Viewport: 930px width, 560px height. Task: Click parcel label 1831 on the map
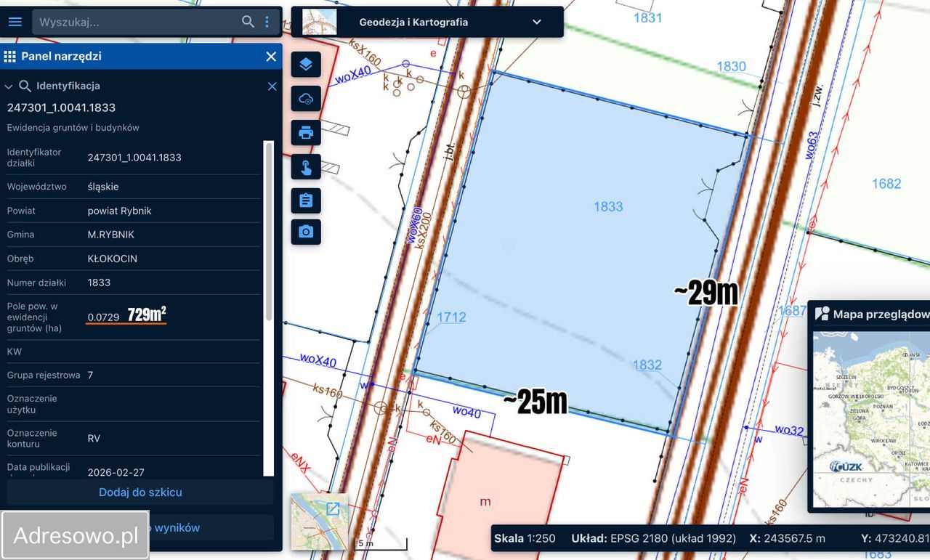(x=647, y=17)
